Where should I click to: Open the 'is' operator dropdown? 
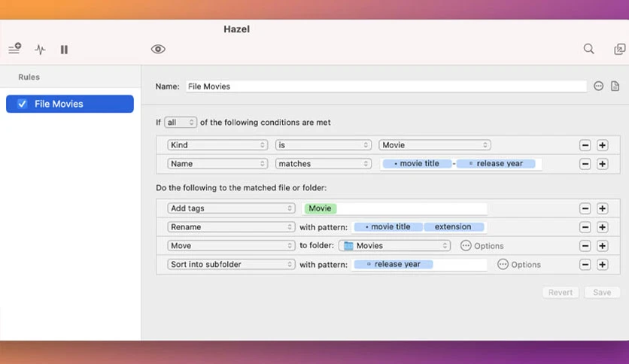[x=323, y=145]
